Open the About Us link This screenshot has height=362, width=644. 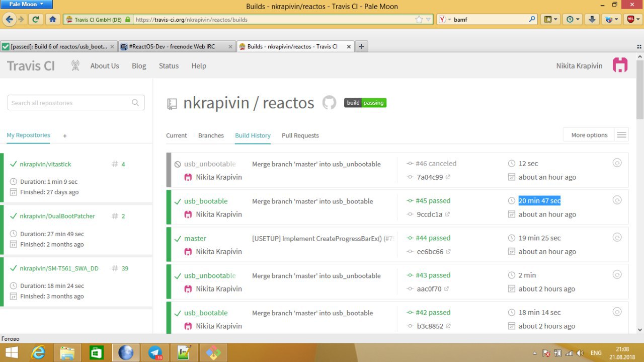[x=105, y=66]
